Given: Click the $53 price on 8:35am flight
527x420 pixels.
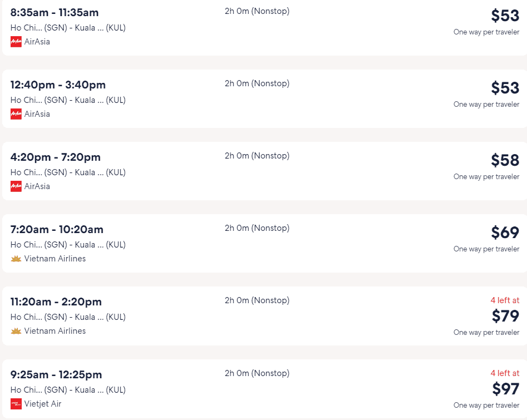Looking at the screenshot, I should [505, 16].
